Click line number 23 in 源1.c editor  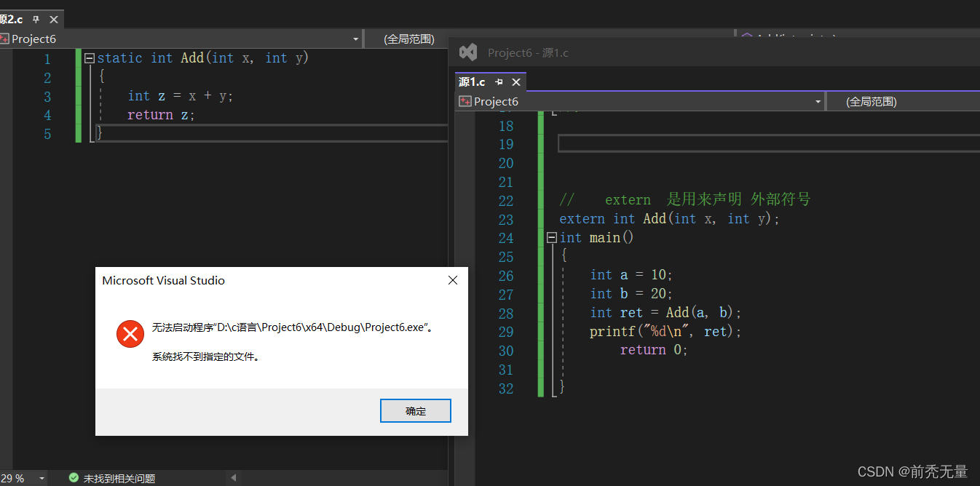(506, 219)
